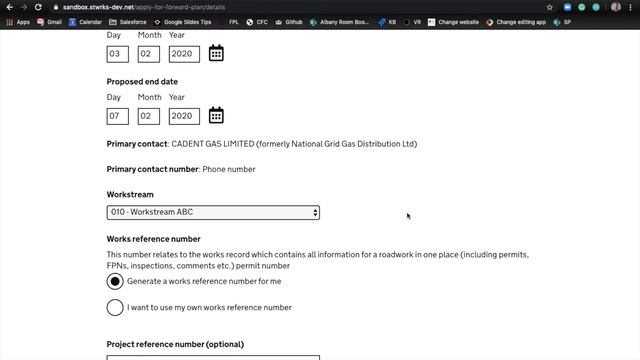Open the Workstream dropdown
Image resolution: width=640 pixels, height=360 pixels.
(213, 212)
